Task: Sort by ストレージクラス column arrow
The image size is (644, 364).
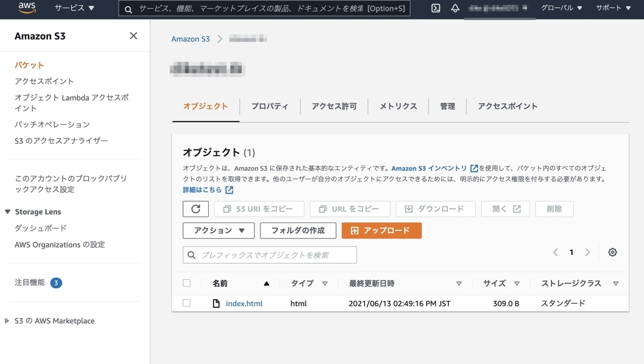Action: point(616,284)
